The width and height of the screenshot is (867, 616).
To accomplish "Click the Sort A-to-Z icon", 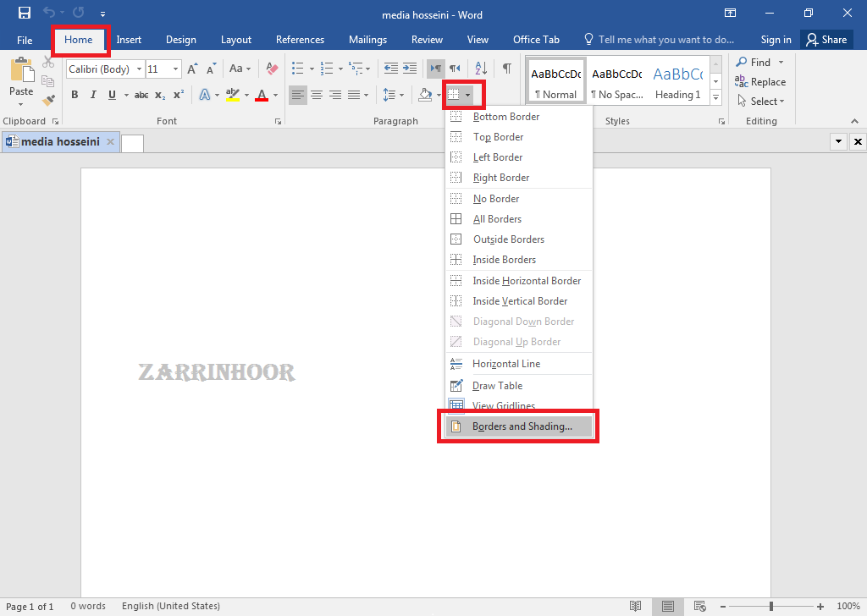I will click(480, 69).
